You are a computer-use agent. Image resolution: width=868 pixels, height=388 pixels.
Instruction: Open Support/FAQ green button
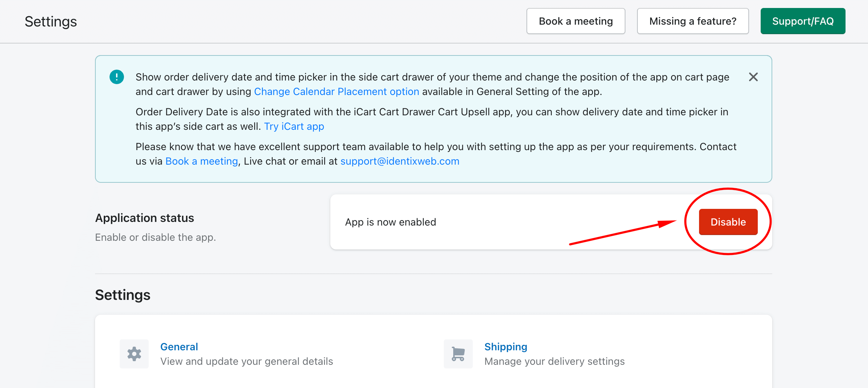tap(803, 21)
